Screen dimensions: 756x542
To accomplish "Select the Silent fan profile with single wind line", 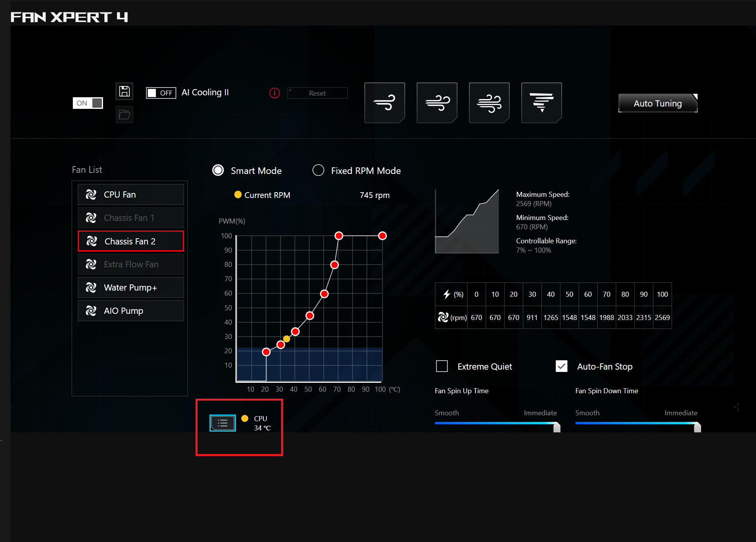I will (x=385, y=103).
